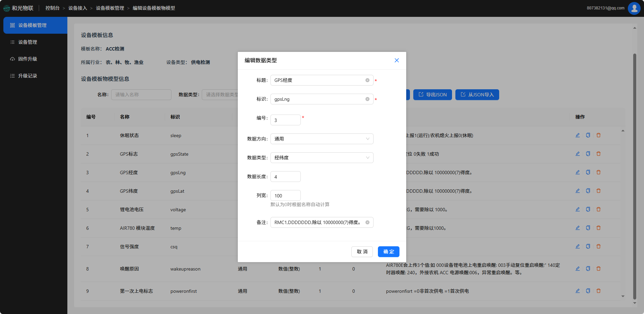This screenshot has width=644, height=314.
Task: Focus the 数据长度 input field
Action: tap(286, 177)
